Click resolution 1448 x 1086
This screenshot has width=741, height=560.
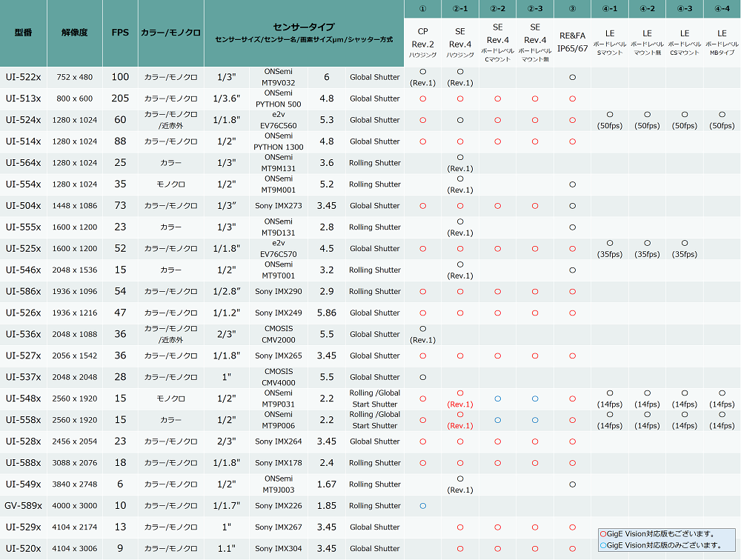[75, 206]
